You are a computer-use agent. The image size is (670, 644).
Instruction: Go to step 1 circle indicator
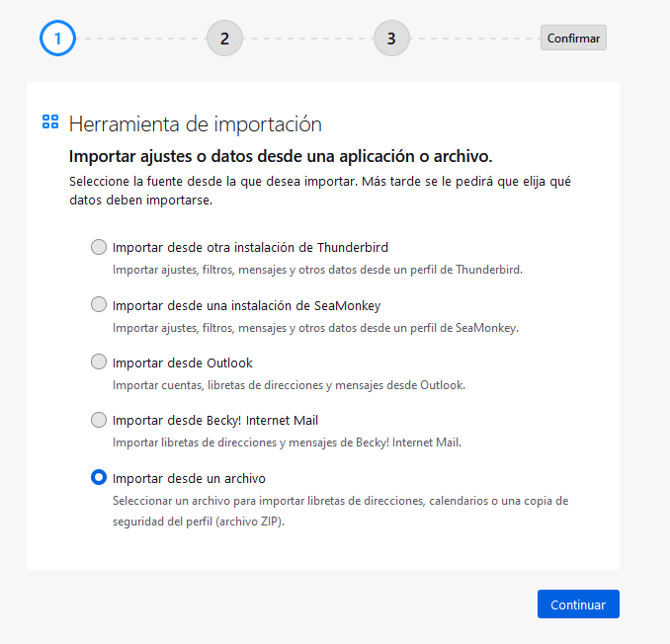pos(57,39)
